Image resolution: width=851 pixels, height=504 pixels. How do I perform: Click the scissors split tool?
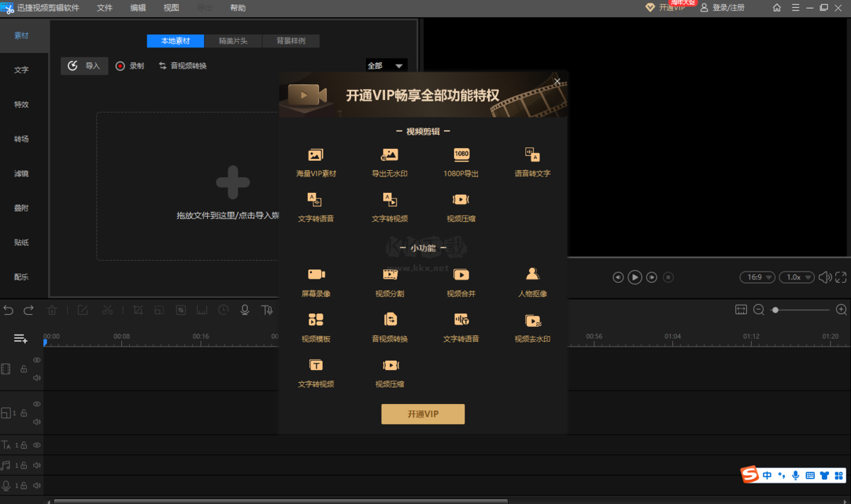(x=109, y=310)
